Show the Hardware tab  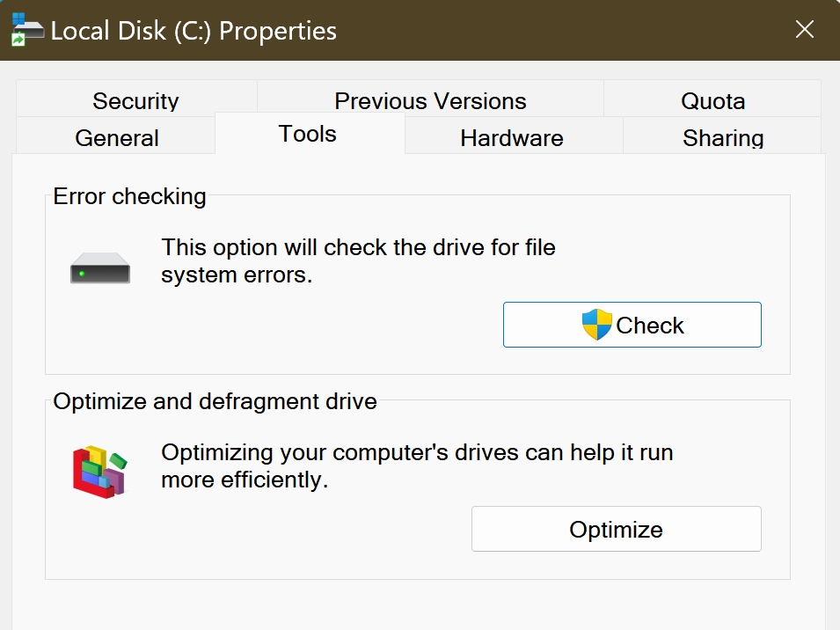pyautogui.click(x=512, y=138)
